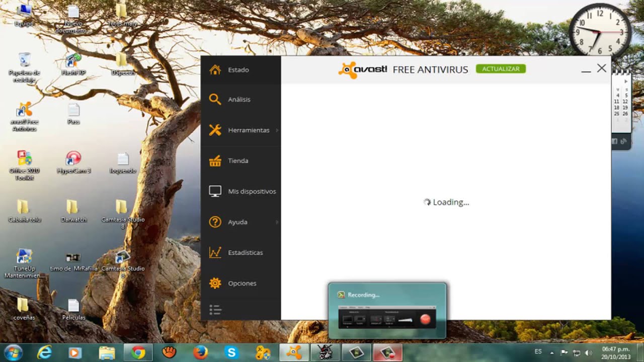Select the Peliculas file on desktop

coord(73,309)
